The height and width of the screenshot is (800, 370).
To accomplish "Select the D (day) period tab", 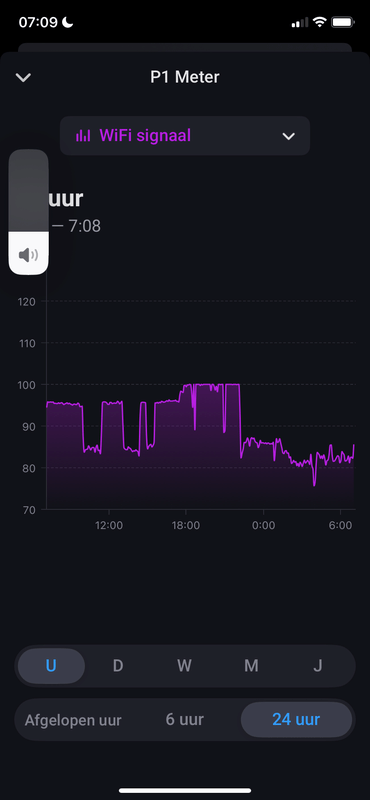I will (x=118, y=666).
